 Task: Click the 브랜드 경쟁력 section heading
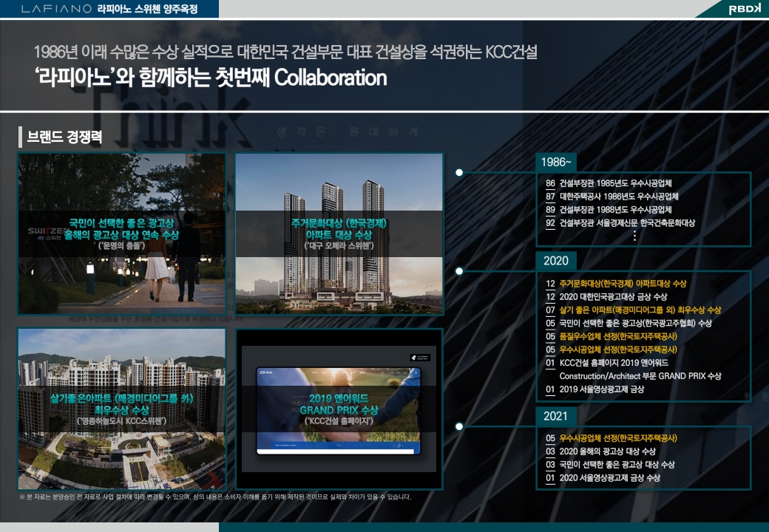(64, 137)
